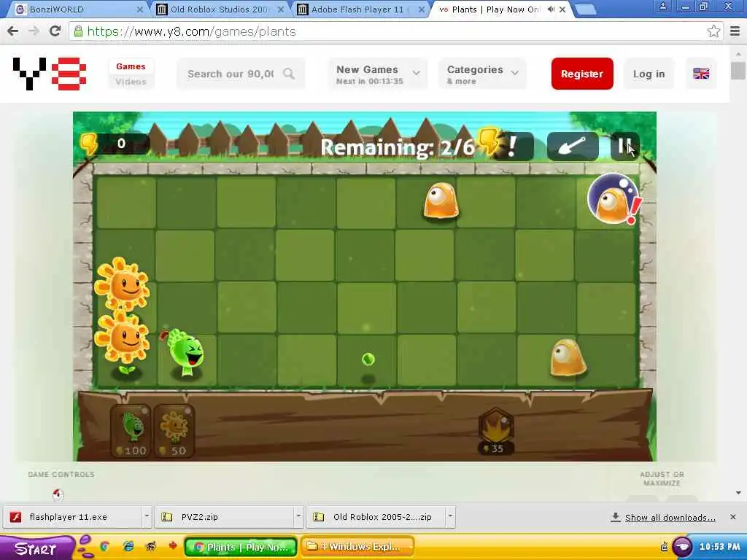
Task: Click the search magnifier icon
Action: [289, 74]
